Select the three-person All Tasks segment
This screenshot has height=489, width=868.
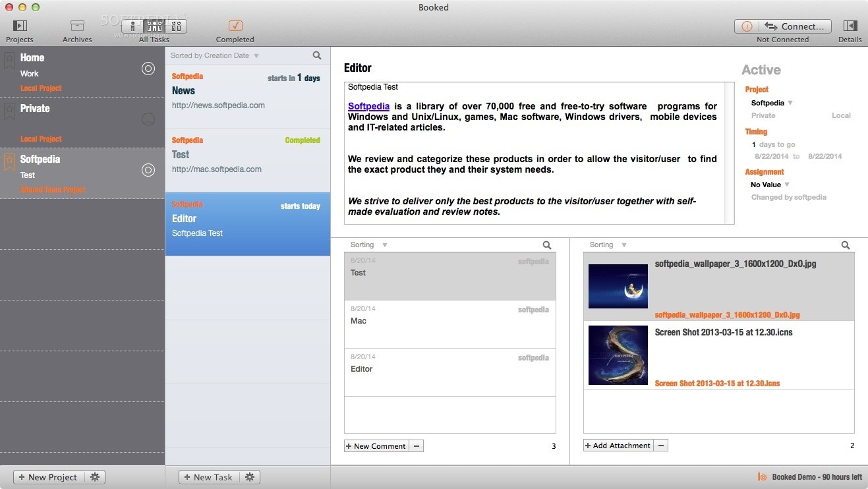click(154, 26)
